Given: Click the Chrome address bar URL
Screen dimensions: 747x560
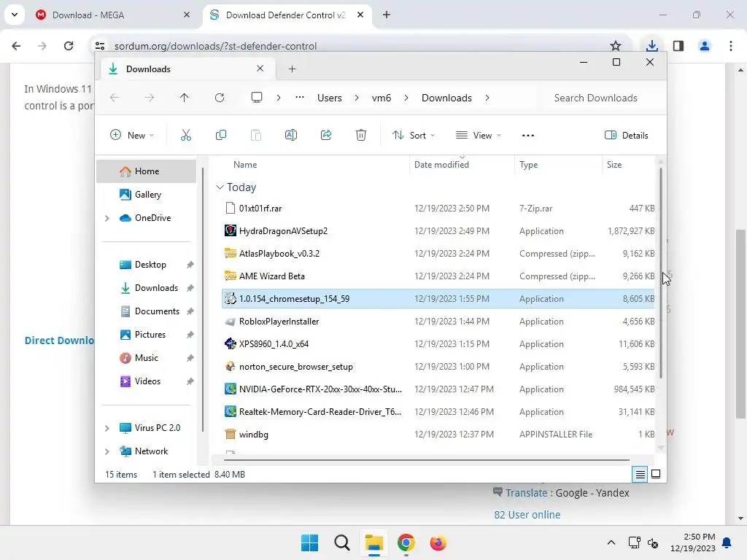Looking at the screenshot, I should (215, 46).
